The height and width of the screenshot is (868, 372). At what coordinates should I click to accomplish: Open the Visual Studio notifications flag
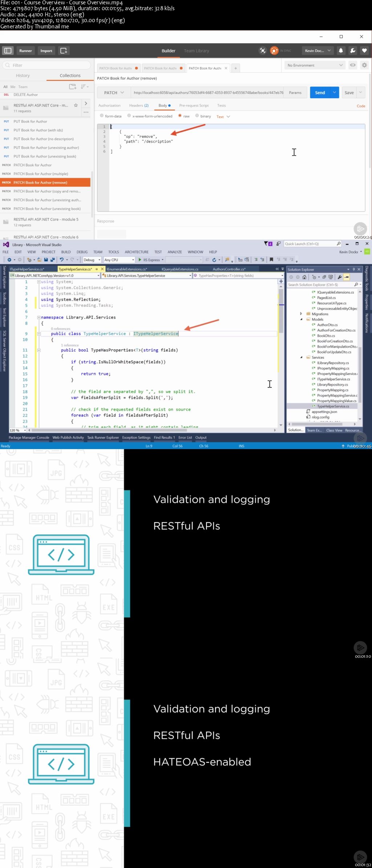pos(268,244)
